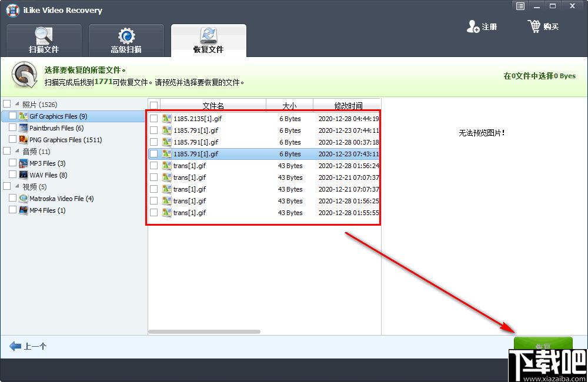Click gif icon of trans[1].gif dated 01:55:55
This screenshot has height=382, width=588.
(x=166, y=213)
